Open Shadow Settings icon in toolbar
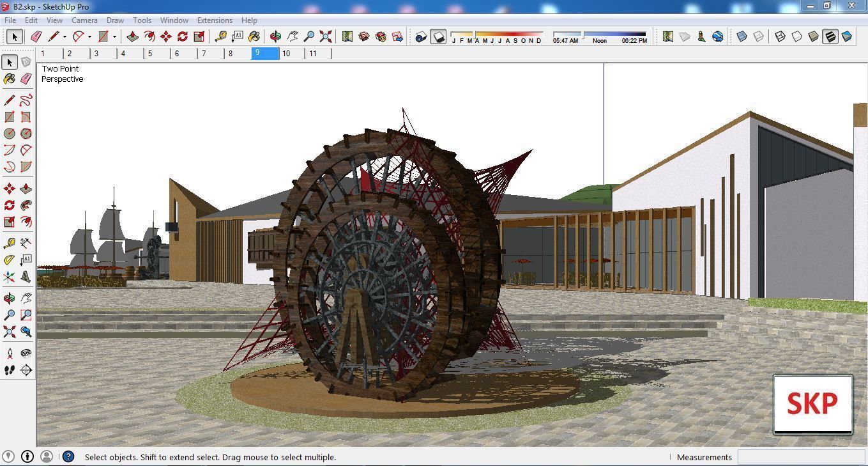The image size is (868, 466). click(x=421, y=36)
